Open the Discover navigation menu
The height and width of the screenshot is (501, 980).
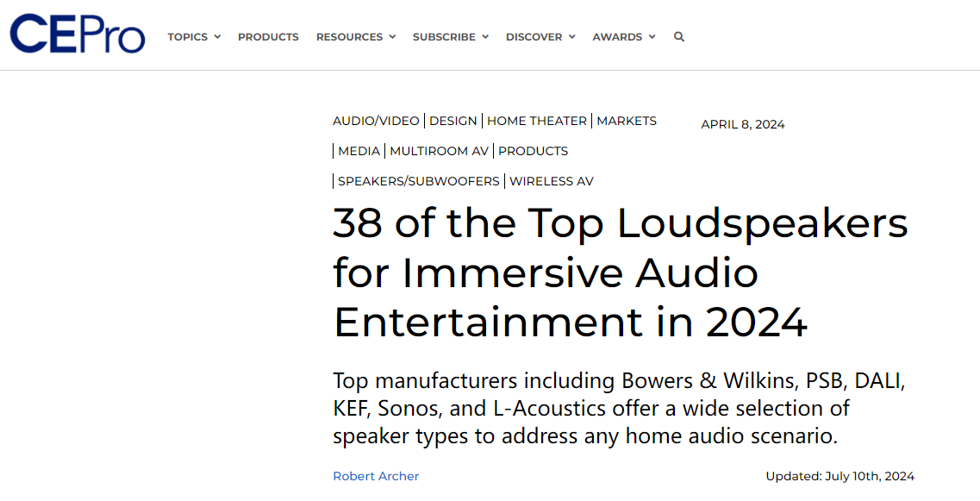tap(540, 37)
